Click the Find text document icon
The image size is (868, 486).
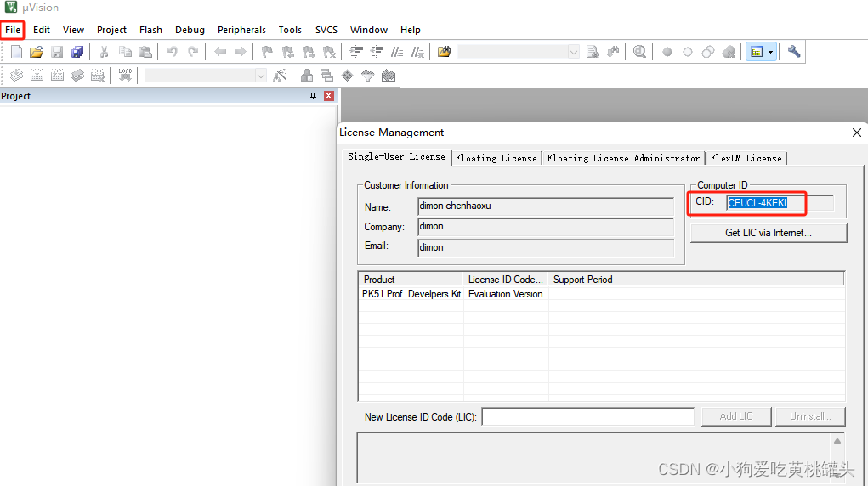(593, 52)
